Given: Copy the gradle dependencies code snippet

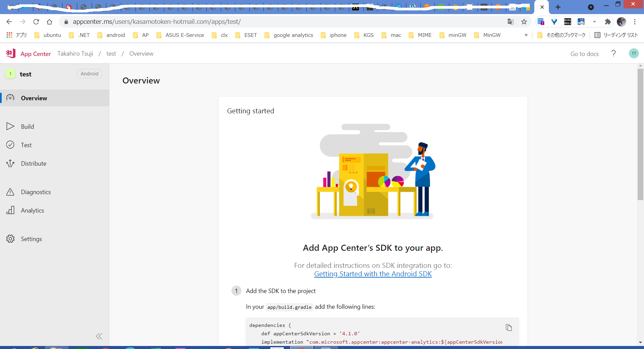Looking at the screenshot, I should pyautogui.click(x=509, y=328).
